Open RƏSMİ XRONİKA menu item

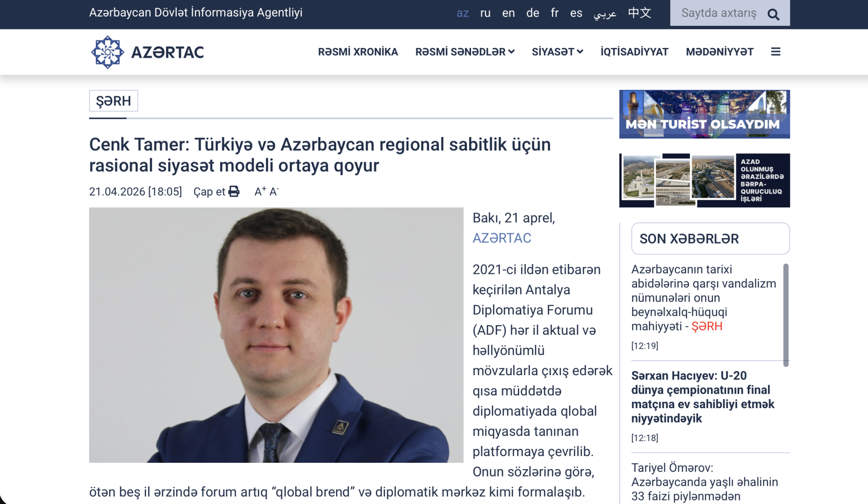click(x=358, y=52)
